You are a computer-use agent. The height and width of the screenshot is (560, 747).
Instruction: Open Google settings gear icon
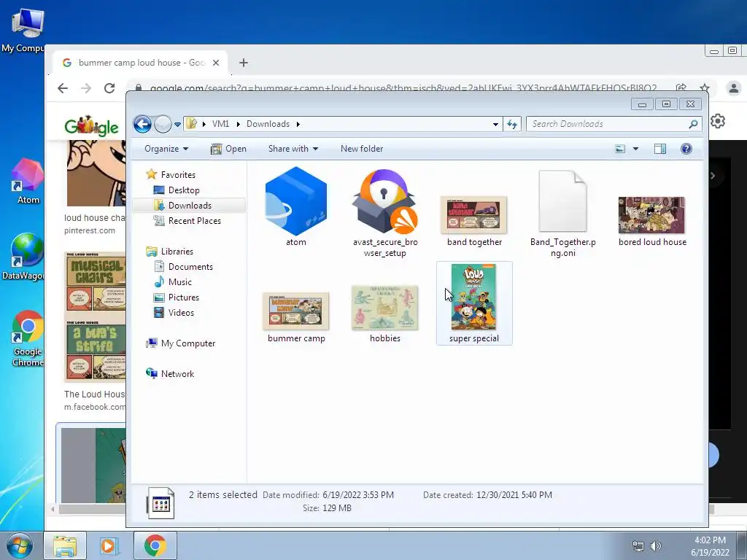(x=718, y=121)
